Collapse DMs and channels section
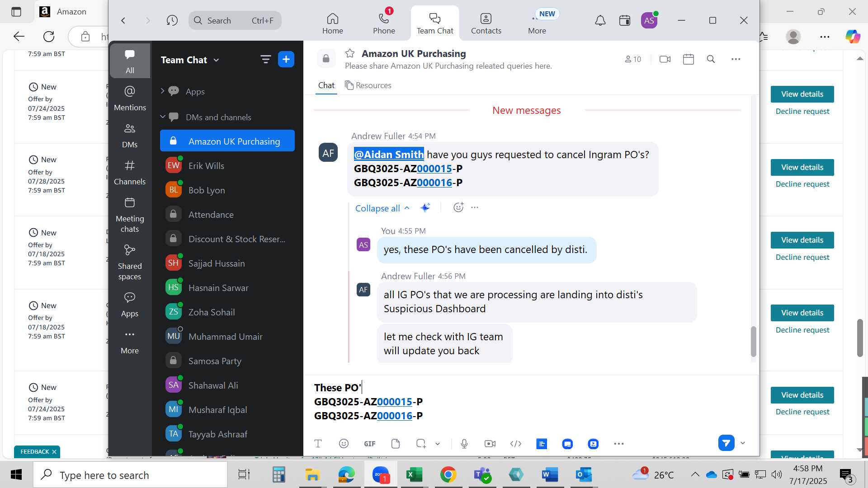Screen dimensions: 868x488 162,117
